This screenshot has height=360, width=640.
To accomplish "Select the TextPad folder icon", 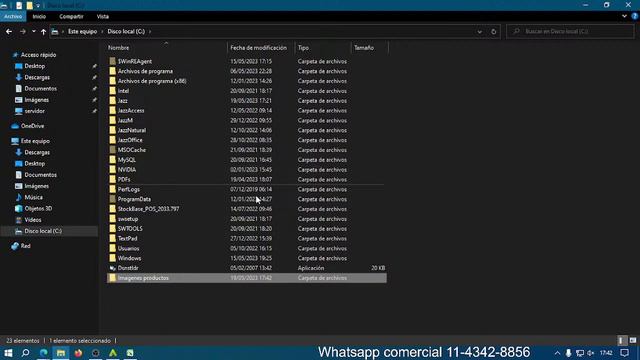I will click(x=113, y=238).
